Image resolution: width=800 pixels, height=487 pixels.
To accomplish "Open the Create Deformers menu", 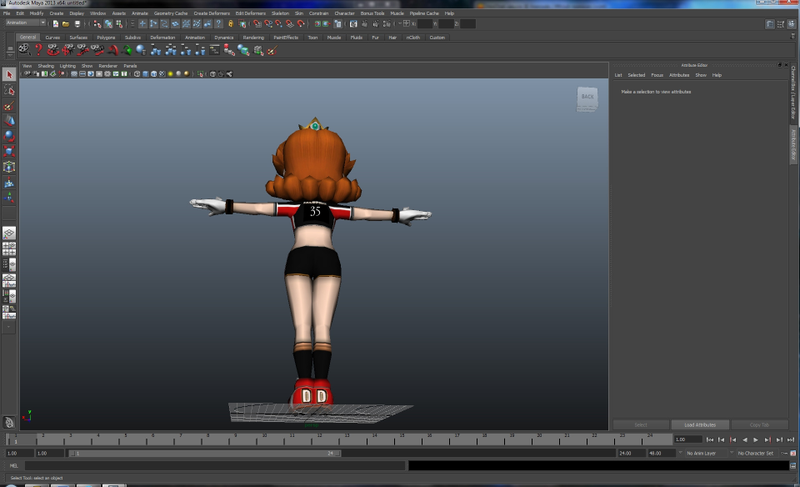I will coord(211,13).
